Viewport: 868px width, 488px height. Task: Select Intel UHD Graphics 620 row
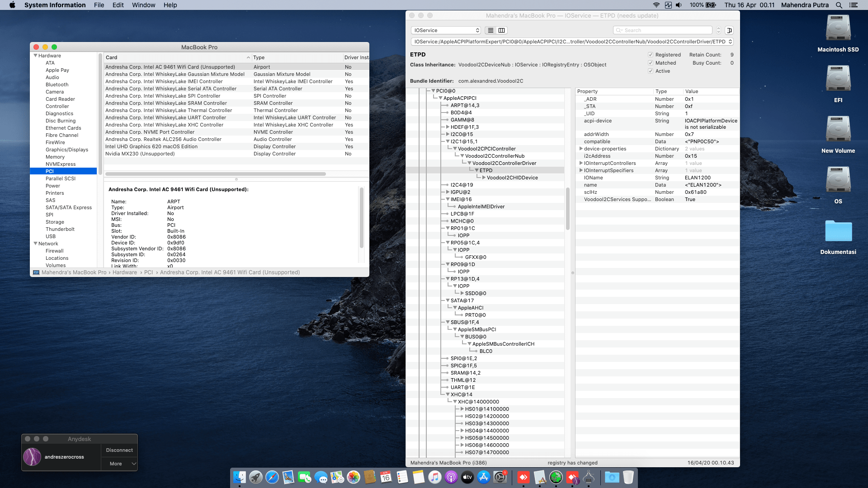(x=237, y=146)
